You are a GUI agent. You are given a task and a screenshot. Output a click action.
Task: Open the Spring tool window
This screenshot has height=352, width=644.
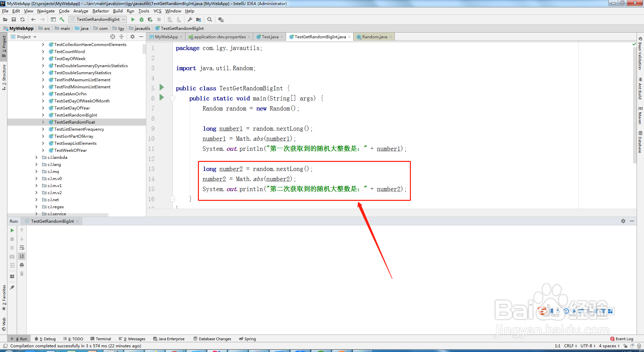[x=248, y=339]
